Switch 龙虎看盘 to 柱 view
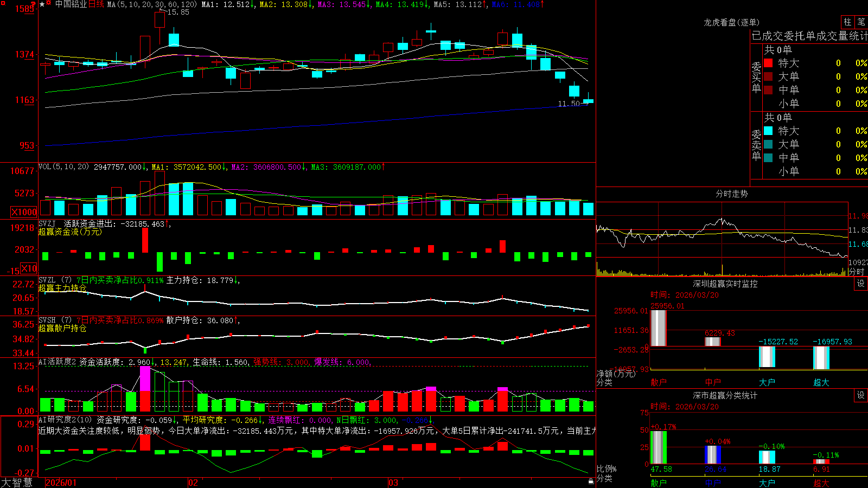Screen dimensions: 868x488 [x=847, y=22]
